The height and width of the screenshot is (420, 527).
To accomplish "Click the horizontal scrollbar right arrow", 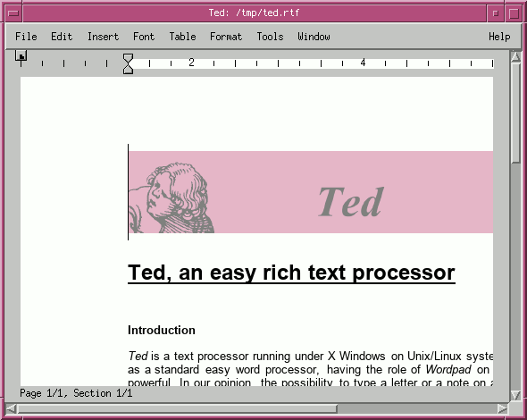I will click(503, 408).
